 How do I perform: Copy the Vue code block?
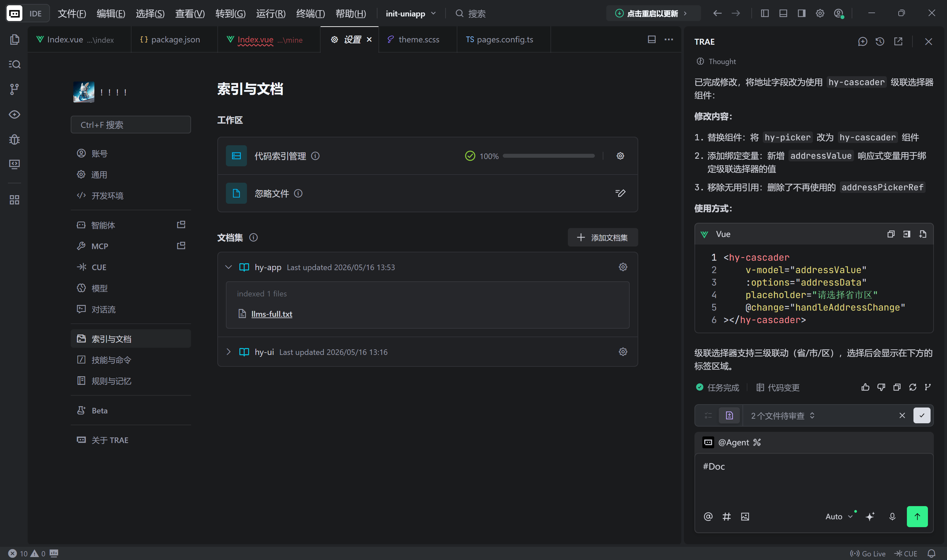click(x=891, y=234)
